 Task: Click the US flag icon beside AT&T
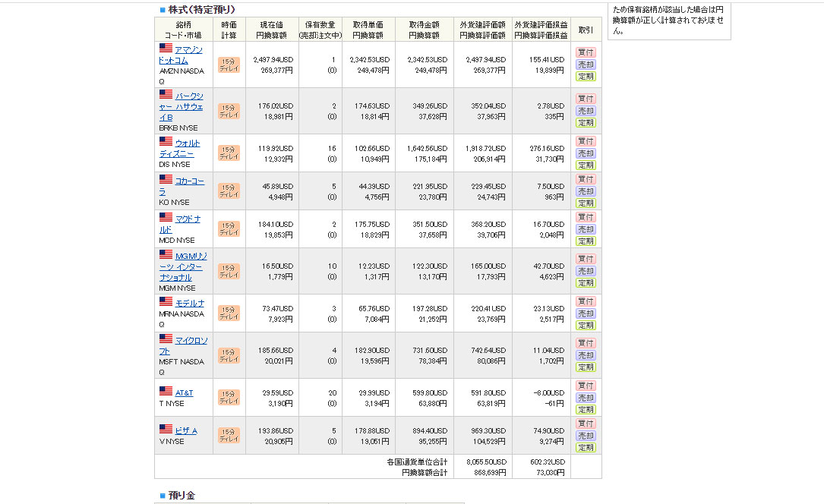166,391
